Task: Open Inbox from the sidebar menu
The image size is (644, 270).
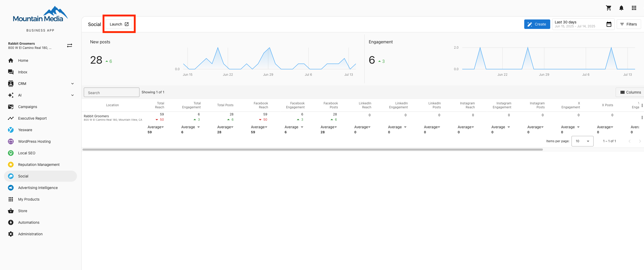Action: (x=22, y=72)
